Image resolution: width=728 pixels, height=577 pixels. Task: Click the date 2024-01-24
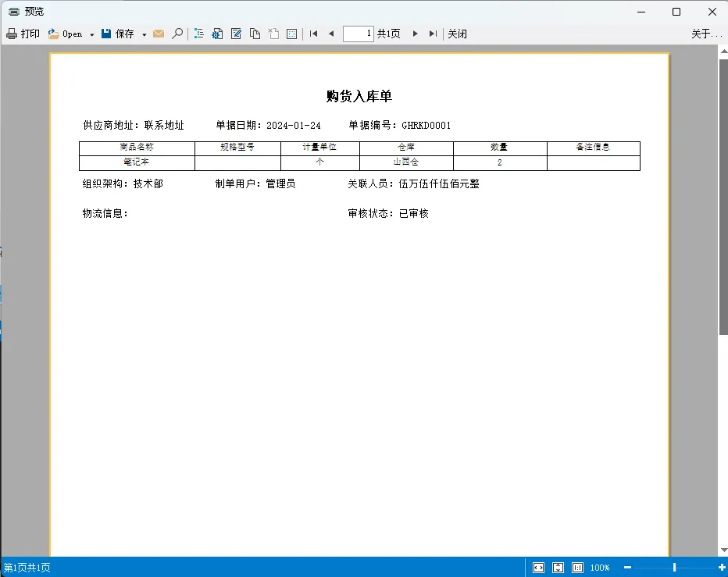[x=294, y=126]
